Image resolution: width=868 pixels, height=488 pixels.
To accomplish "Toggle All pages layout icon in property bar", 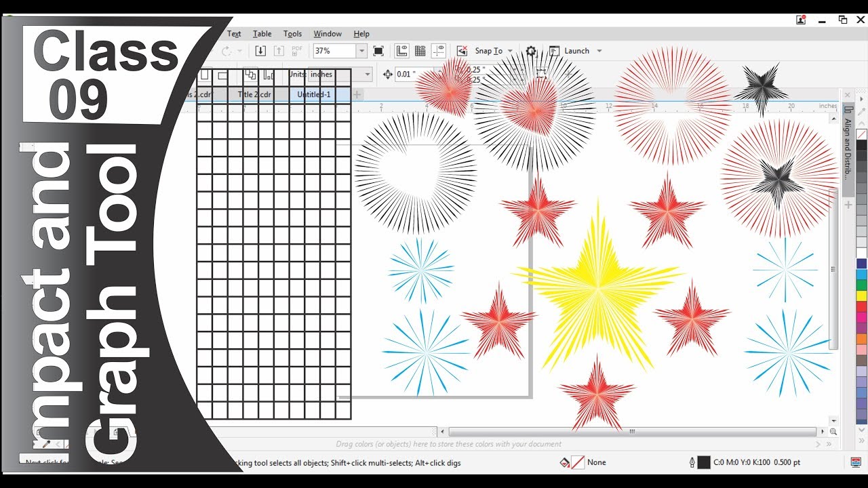I will tap(251, 75).
